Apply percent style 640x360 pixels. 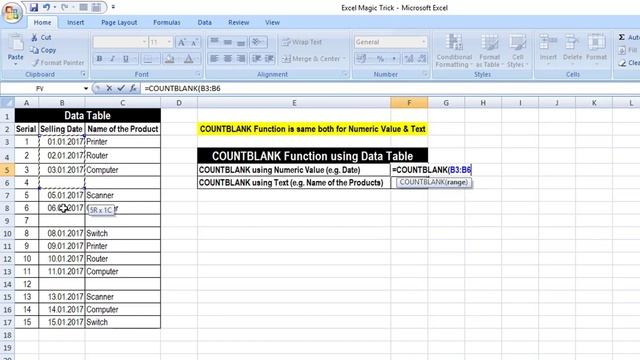(380, 59)
